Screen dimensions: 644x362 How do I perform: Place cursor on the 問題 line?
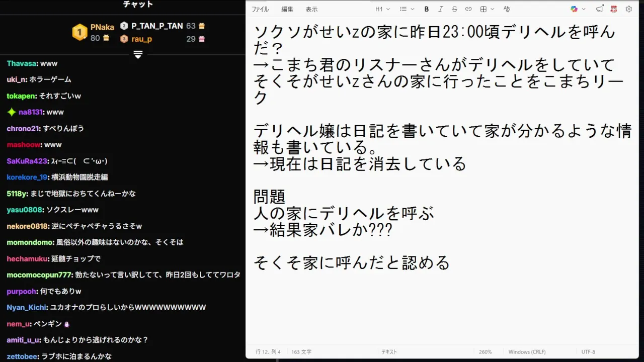pos(270,197)
